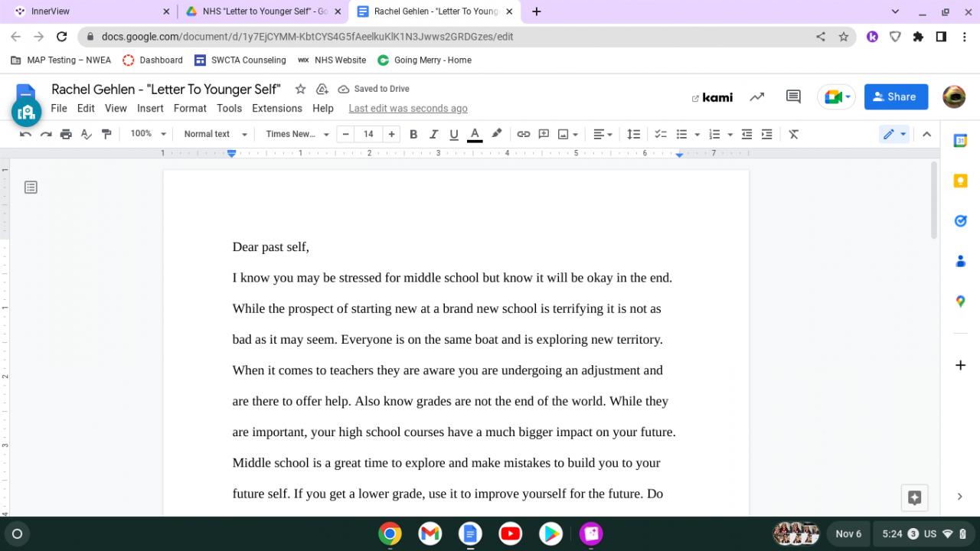This screenshot has height=551, width=980.
Task: Open the kami extension link
Action: 712,97
